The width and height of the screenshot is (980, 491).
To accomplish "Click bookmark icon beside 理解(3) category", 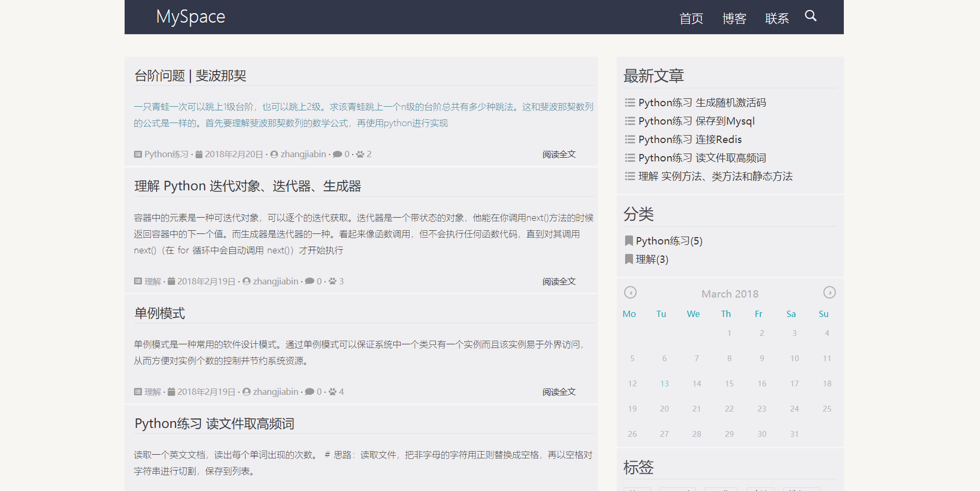I will 629,259.
